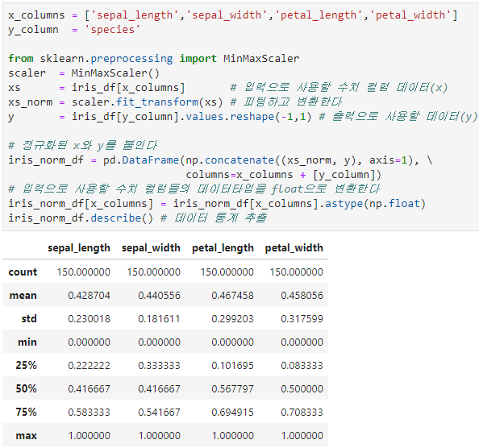Viewport: 479px width, 448px height.
Task: Click the petal_width column header
Action: [x=294, y=248]
